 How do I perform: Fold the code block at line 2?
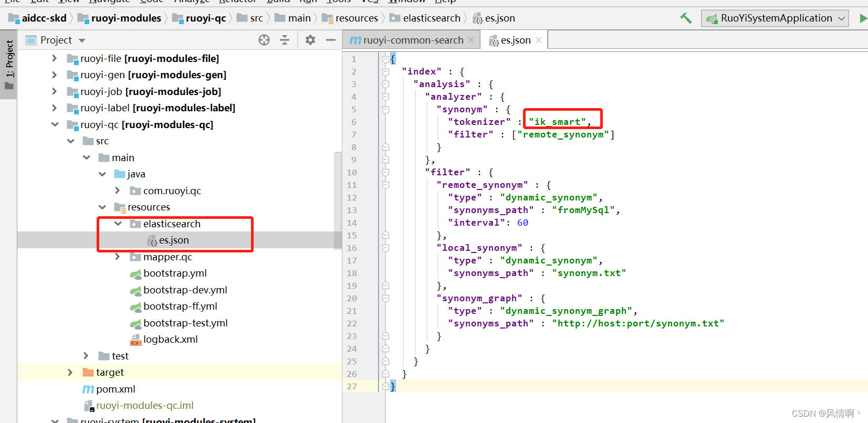coord(385,71)
